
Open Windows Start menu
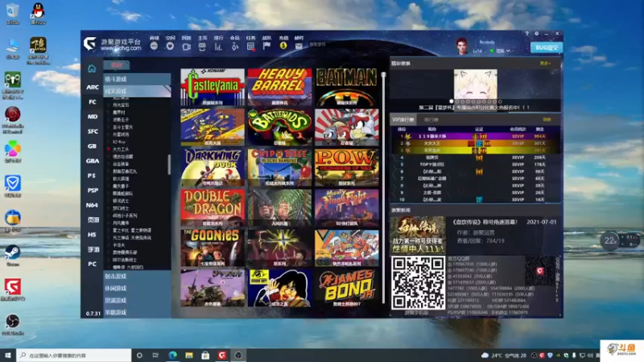[8, 356]
